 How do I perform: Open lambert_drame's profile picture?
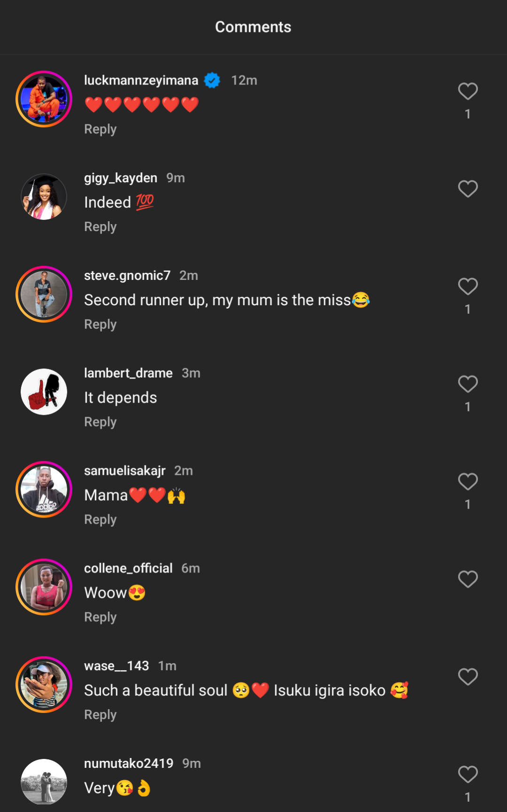(44, 392)
